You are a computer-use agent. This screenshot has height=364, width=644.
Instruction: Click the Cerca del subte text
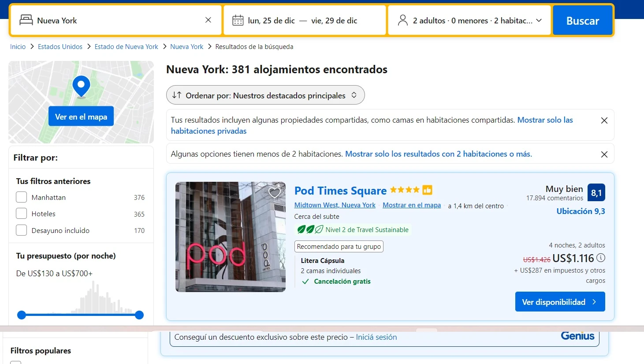pos(317,217)
